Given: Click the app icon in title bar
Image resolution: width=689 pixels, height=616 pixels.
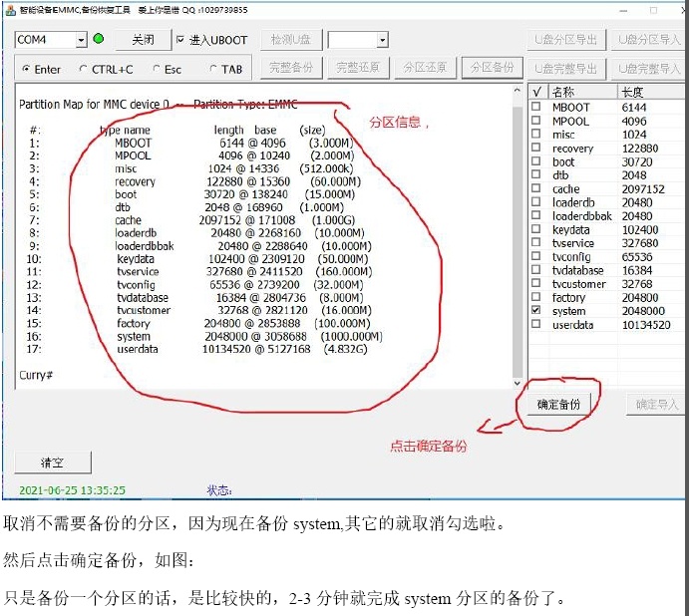Looking at the screenshot, I should click(11, 10).
